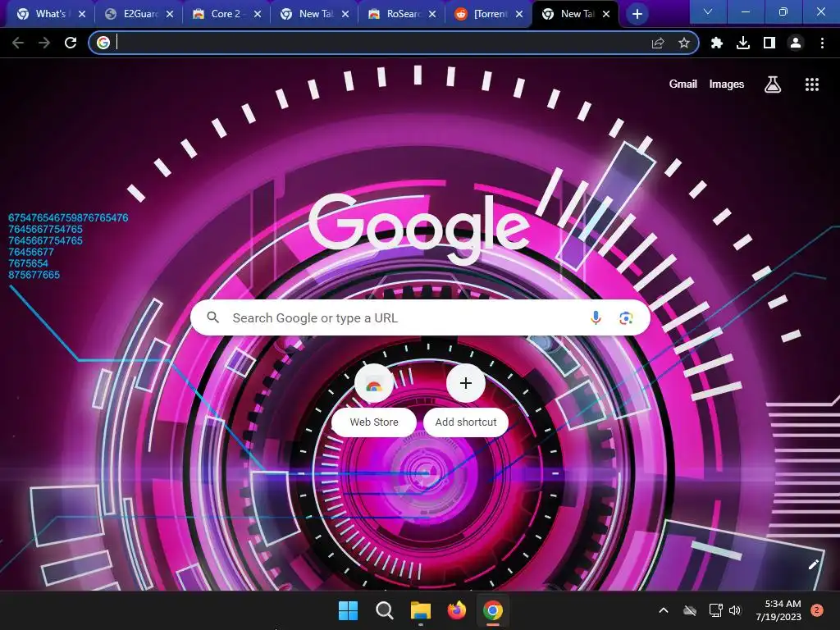Close the RoSearch tab
Screen dimensions: 840x630
[x=432, y=14]
